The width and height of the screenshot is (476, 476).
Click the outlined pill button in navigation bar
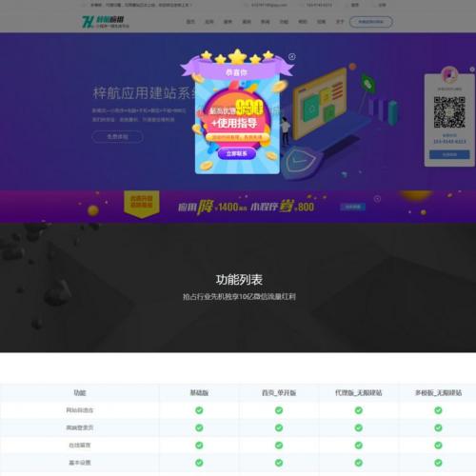(x=370, y=22)
